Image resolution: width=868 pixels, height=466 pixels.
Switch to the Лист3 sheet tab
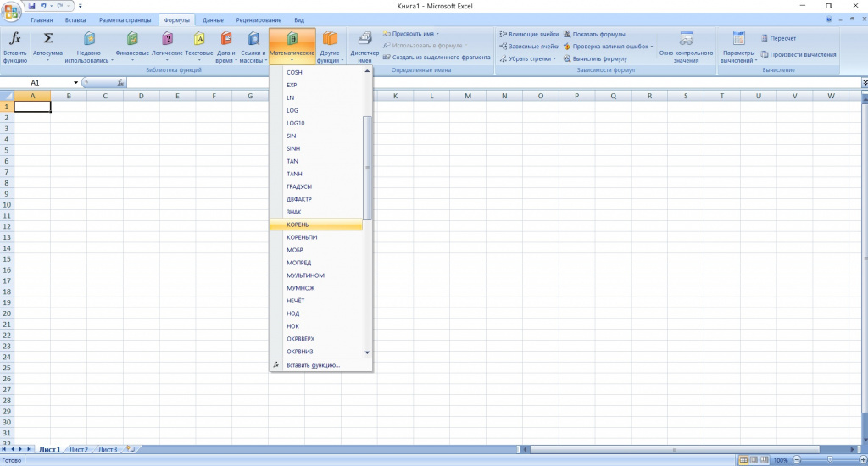[x=108, y=449]
